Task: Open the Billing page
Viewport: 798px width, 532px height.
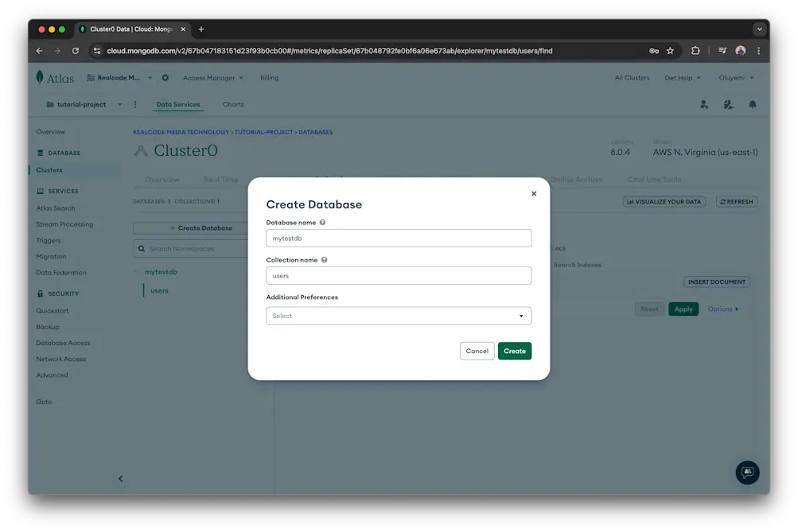Action: 269,77
